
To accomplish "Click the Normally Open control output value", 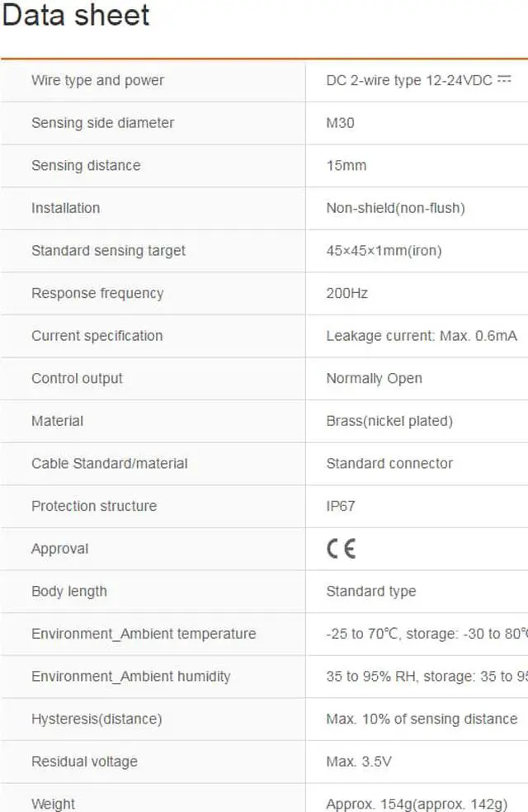I will point(374,379).
